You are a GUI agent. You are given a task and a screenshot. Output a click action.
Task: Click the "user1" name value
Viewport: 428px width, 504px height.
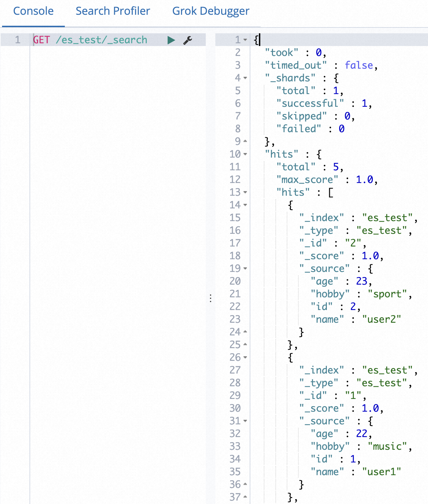(x=381, y=472)
